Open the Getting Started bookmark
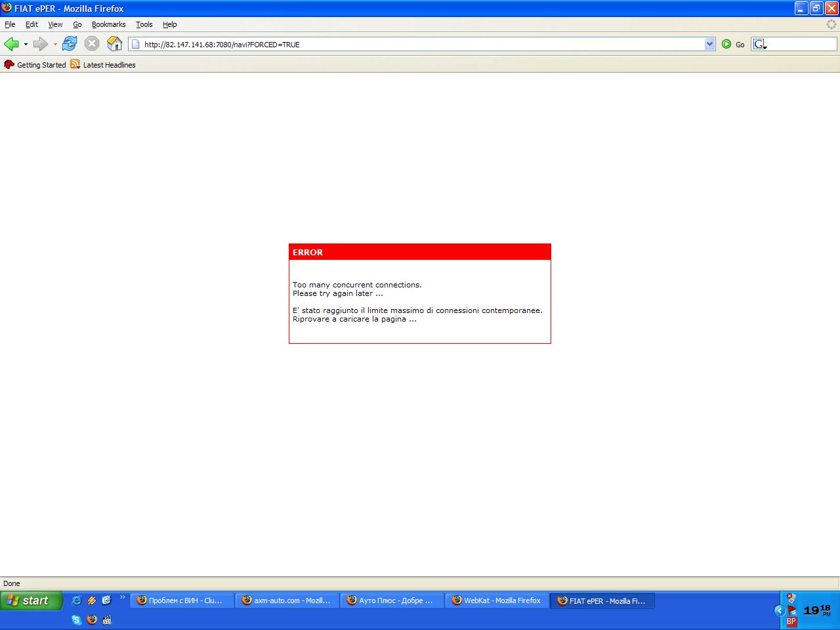The width and height of the screenshot is (840, 630). tap(35, 65)
